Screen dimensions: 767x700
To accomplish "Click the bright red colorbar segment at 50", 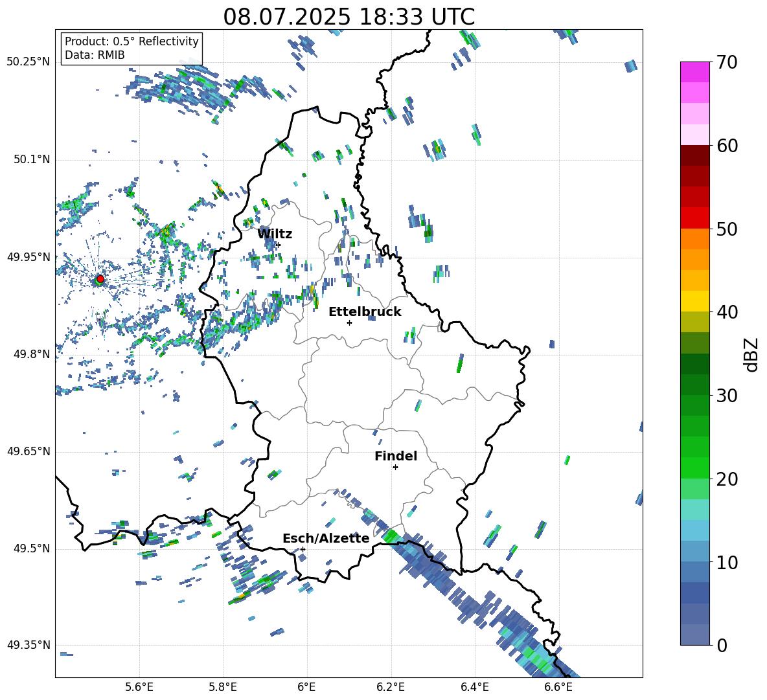I will coord(694,218).
